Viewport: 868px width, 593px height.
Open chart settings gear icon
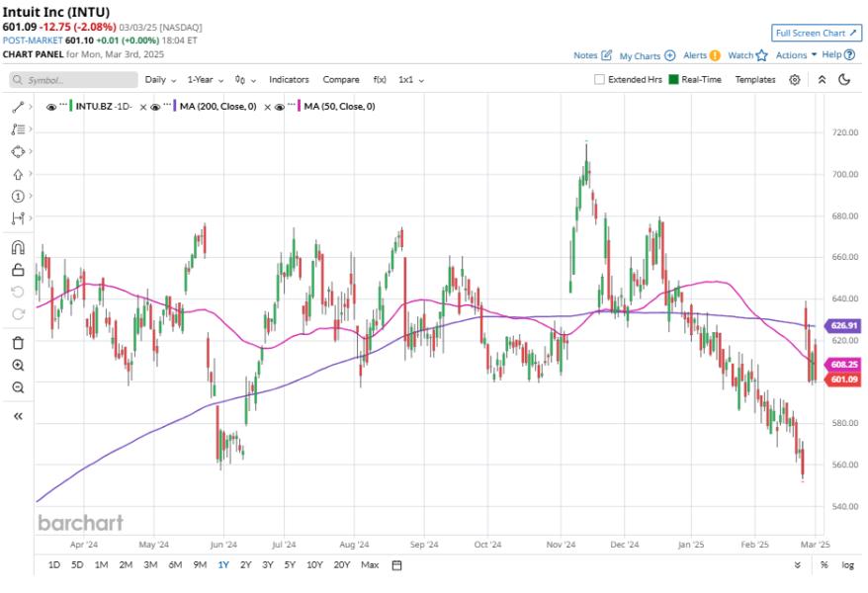point(795,80)
